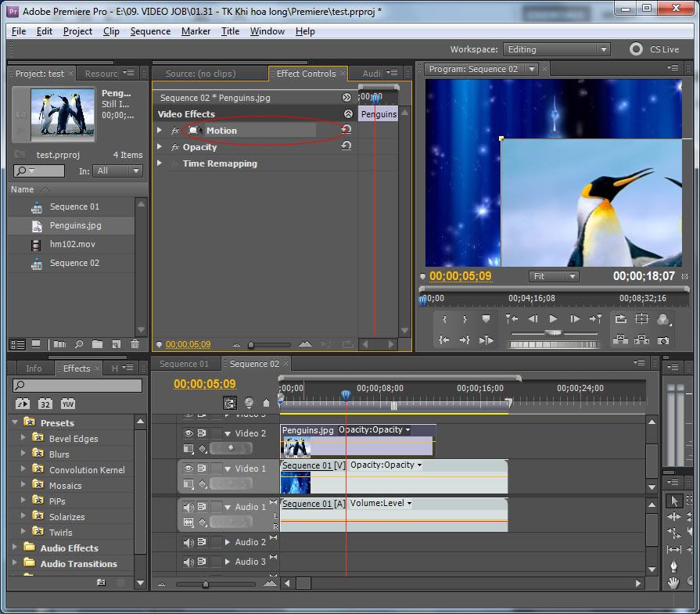Select the Hand tool
Screen dimensions: 700x614
pyautogui.click(x=673, y=582)
